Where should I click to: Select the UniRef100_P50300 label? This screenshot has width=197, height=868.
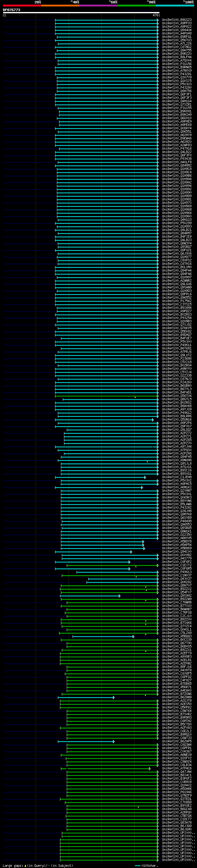coord(177,342)
